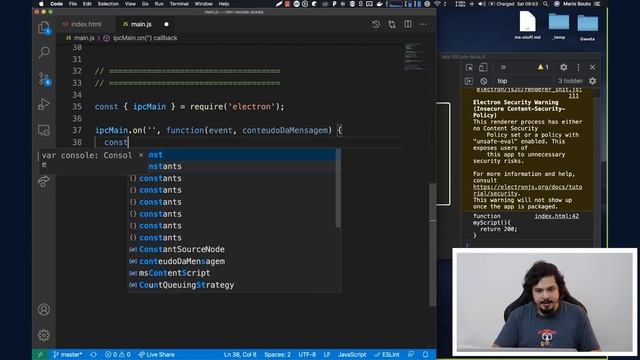
Task: Toggle DevTools device toolbar
Action: pyautogui.click(x=483, y=68)
